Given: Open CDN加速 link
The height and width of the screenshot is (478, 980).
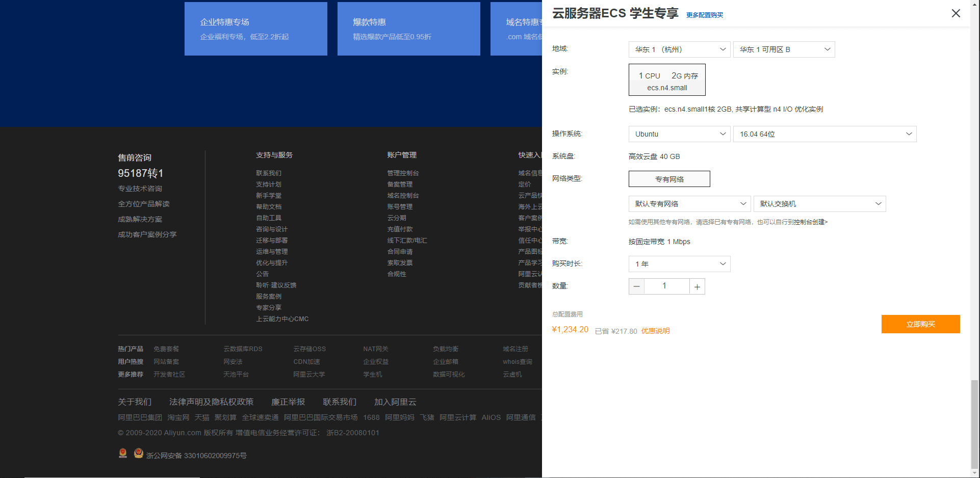Looking at the screenshot, I should [x=306, y=362].
